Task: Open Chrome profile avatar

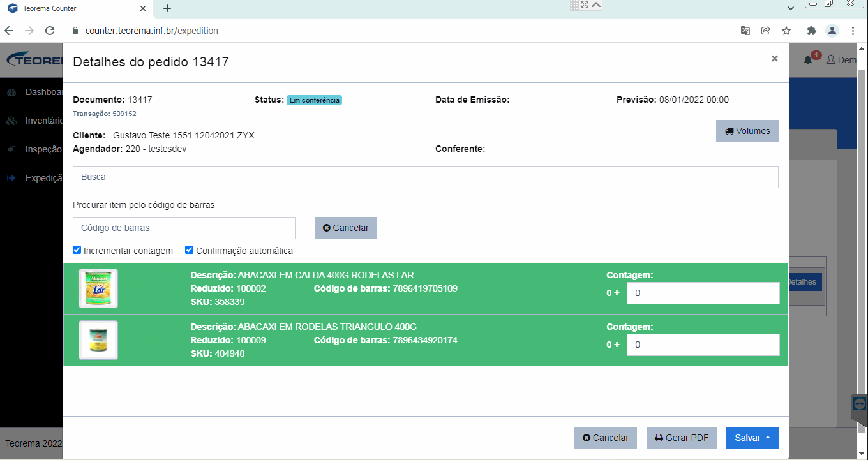Action: [x=832, y=31]
